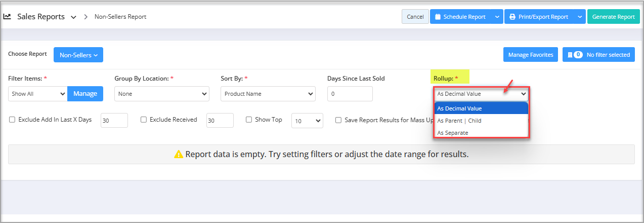This screenshot has width=644, height=223.
Task: Enable Exclude Add In Last X Days
Action: (x=12, y=120)
